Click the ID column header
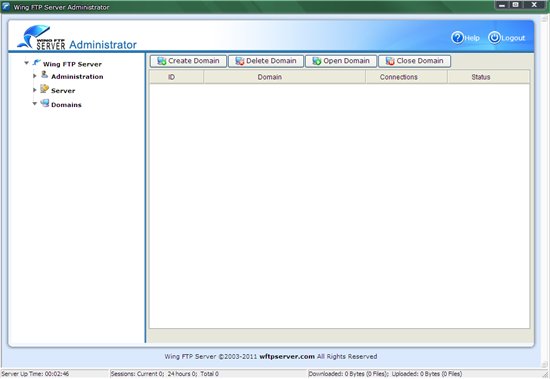 176,77
